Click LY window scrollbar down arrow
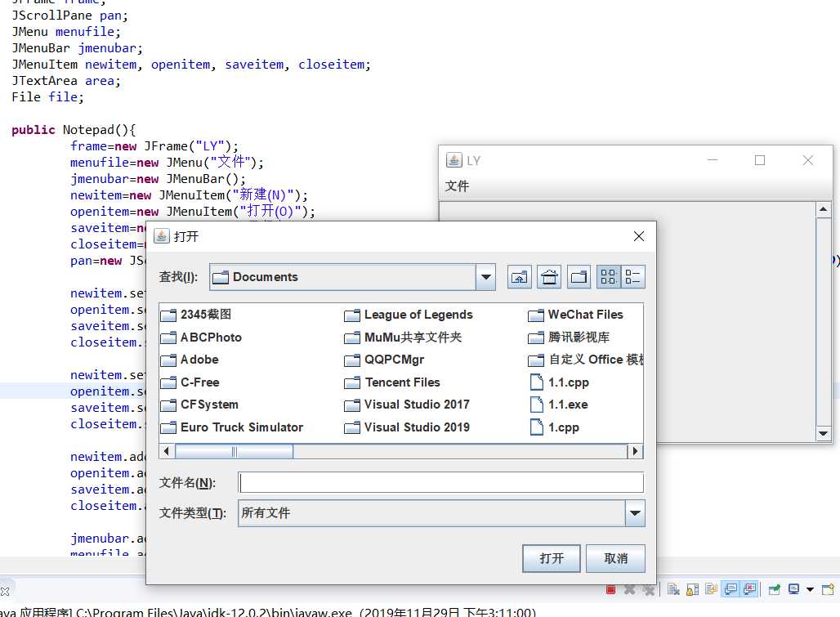 pos(824,434)
